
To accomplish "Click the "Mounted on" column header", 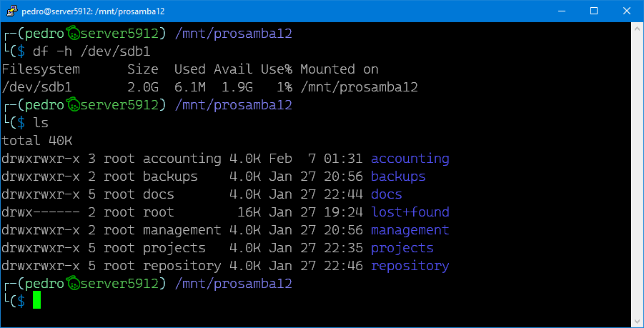I will tap(339, 69).
